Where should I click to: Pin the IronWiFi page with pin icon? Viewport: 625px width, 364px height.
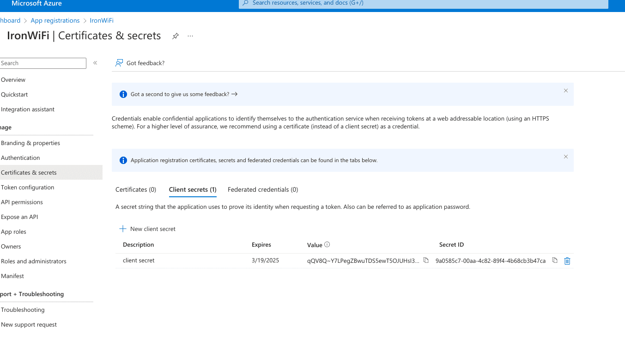(176, 36)
